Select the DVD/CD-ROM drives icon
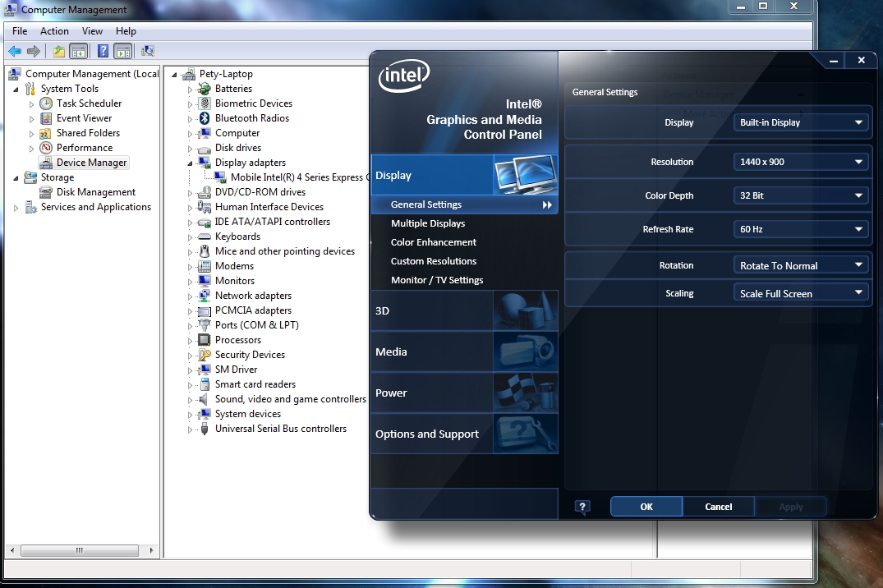Image resolution: width=883 pixels, height=588 pixels. (205, 192)
